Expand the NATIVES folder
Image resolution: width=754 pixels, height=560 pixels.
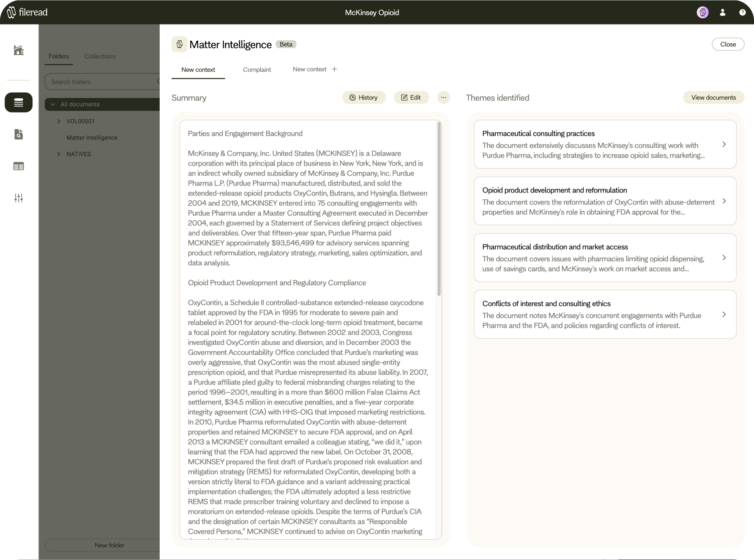click(x=59, y=154)
